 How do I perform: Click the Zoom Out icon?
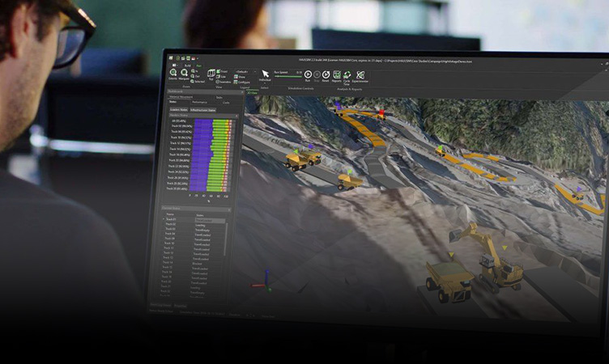tap(195, 77)
